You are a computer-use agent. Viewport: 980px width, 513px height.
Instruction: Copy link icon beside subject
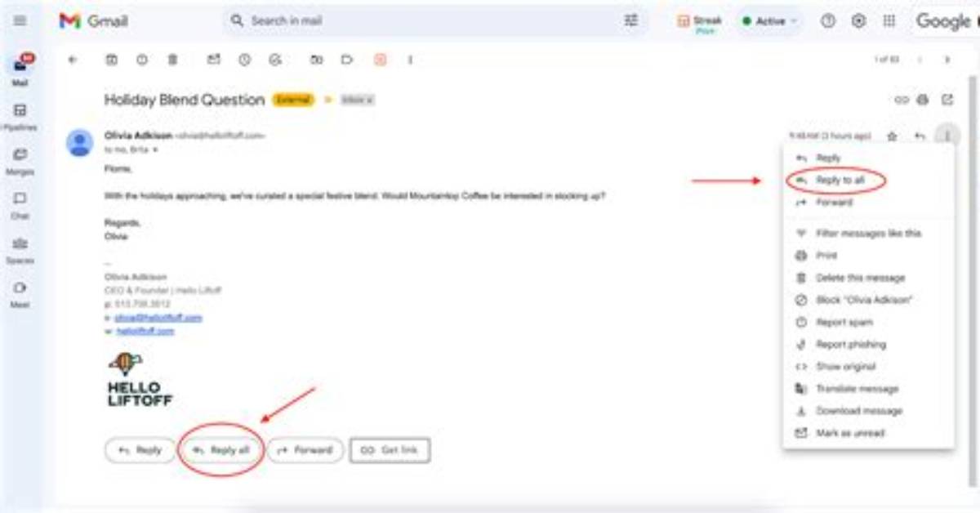coord(902,100)
